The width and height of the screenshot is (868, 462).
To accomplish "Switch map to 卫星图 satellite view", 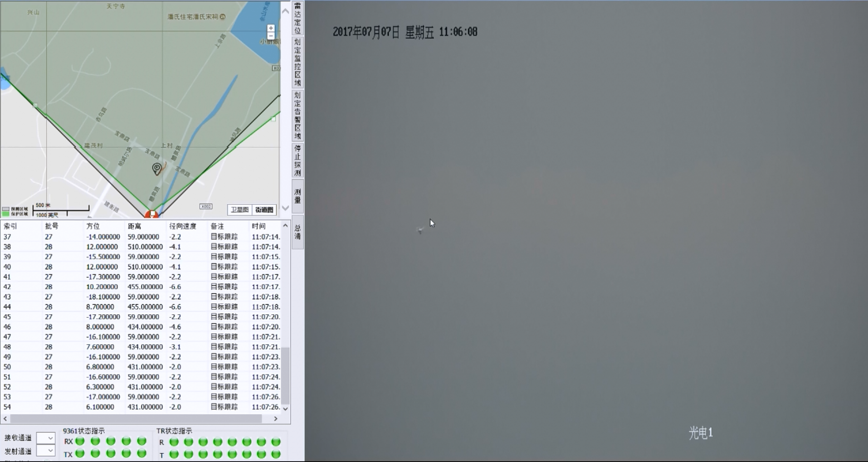I will 239,209.
